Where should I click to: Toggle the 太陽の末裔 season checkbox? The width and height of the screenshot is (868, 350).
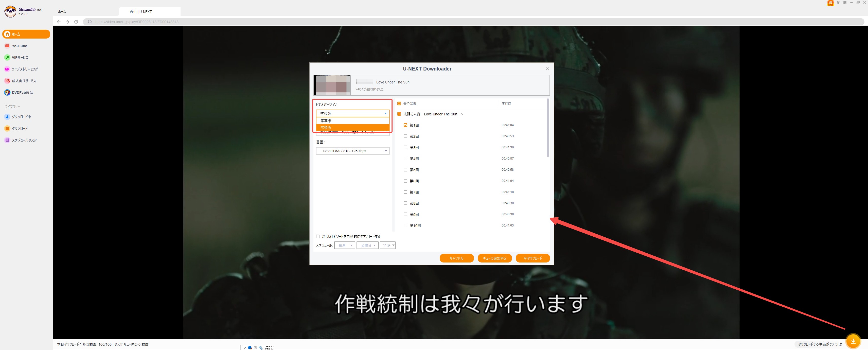click(399, 114)
